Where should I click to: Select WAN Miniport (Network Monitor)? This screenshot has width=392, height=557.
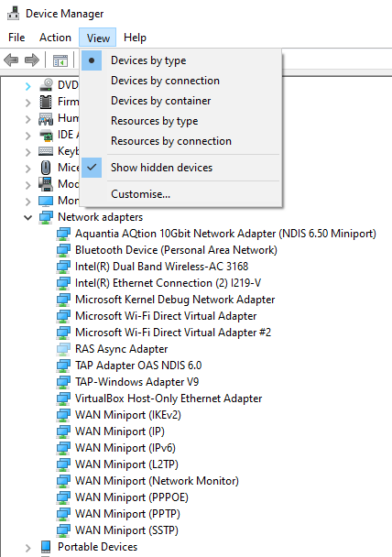(157, 481)
